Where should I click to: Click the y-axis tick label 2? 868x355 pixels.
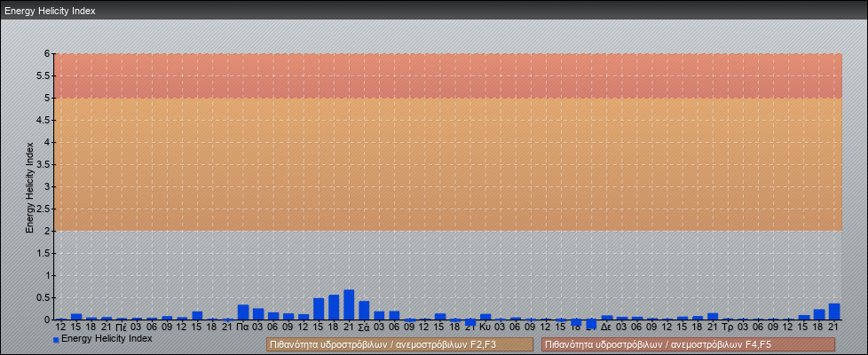pos(49,231)
